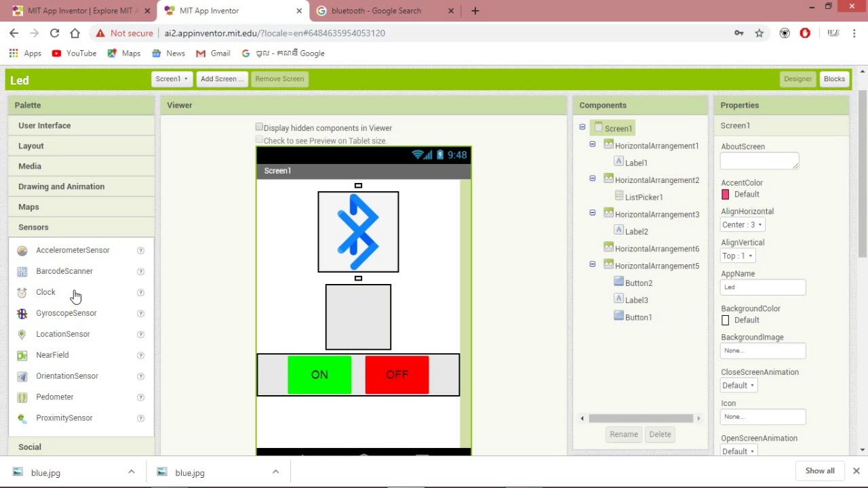Click the BackgroundImage None field
Viewport: 868px width, 488px height.
click(763, 350)
